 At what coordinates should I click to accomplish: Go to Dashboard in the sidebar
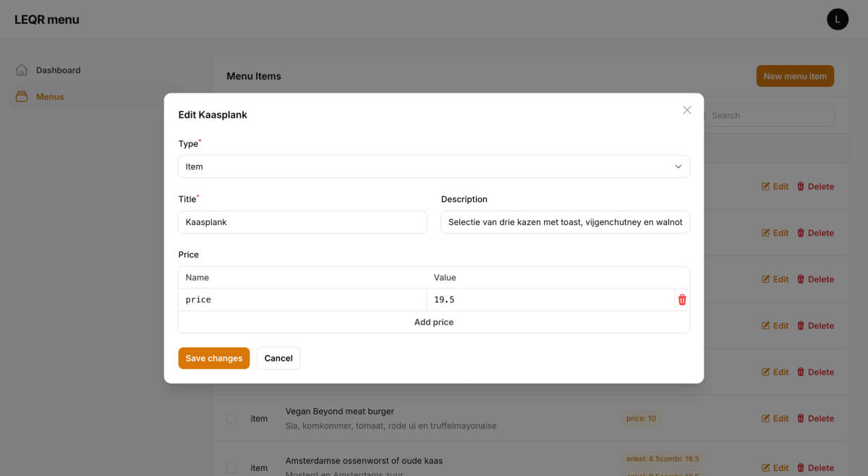click(x=58, y=70)
